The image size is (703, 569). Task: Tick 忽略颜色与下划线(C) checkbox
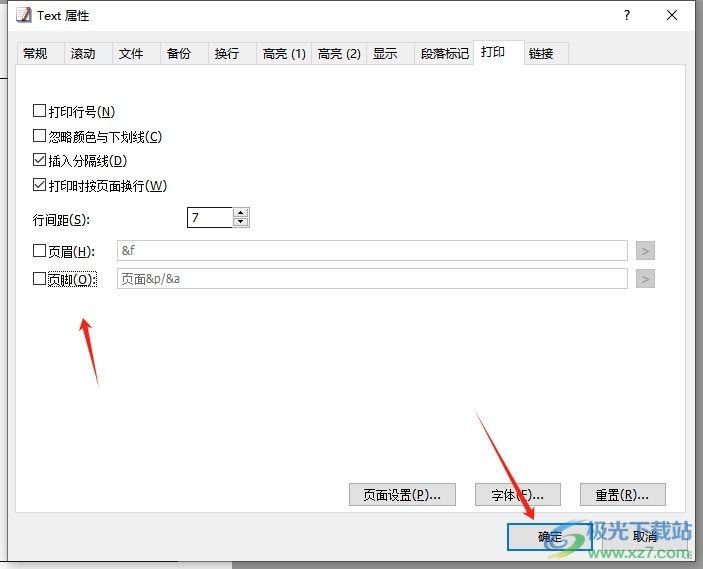coord(39,135)
